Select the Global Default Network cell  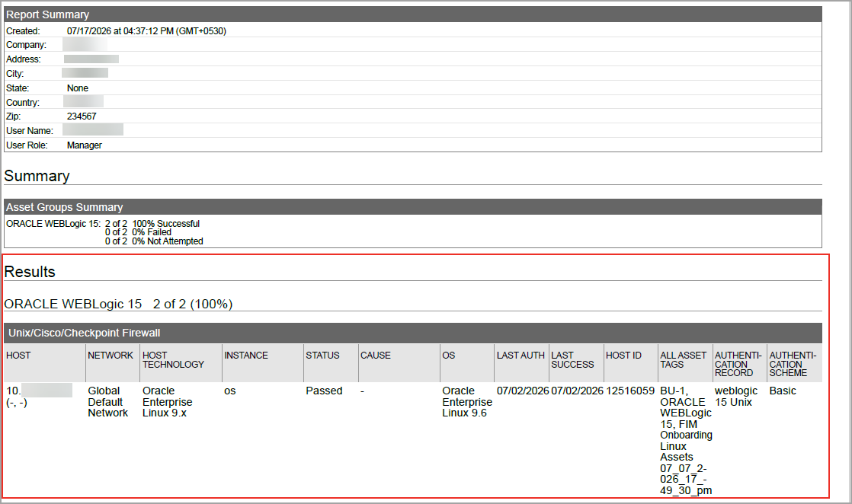click(x=107, y=402)
